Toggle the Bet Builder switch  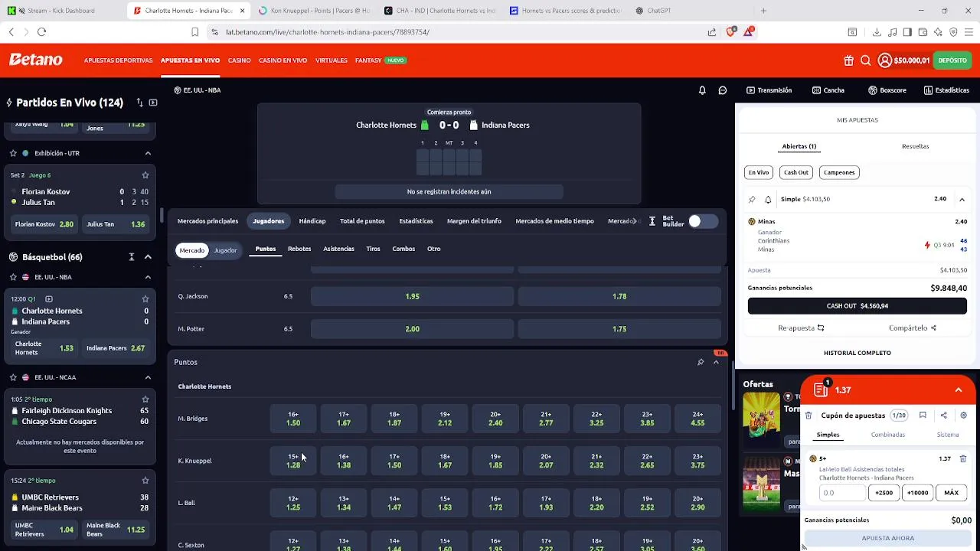pyautogui.click(x=702, y=221)
